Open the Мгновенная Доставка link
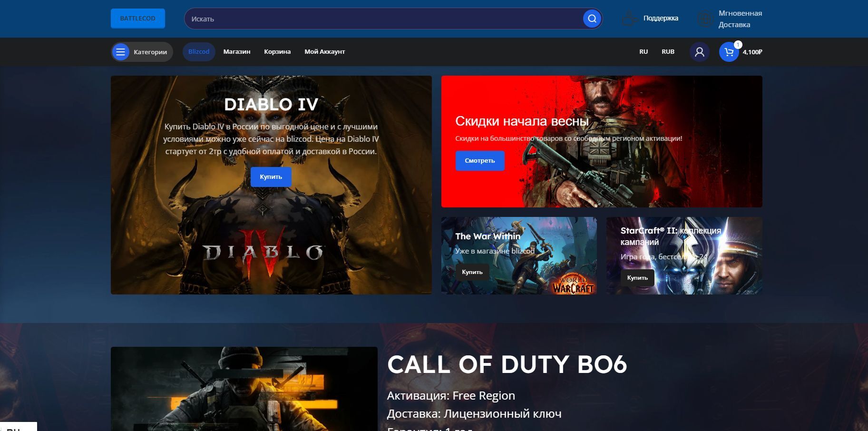 pos(740,19)
